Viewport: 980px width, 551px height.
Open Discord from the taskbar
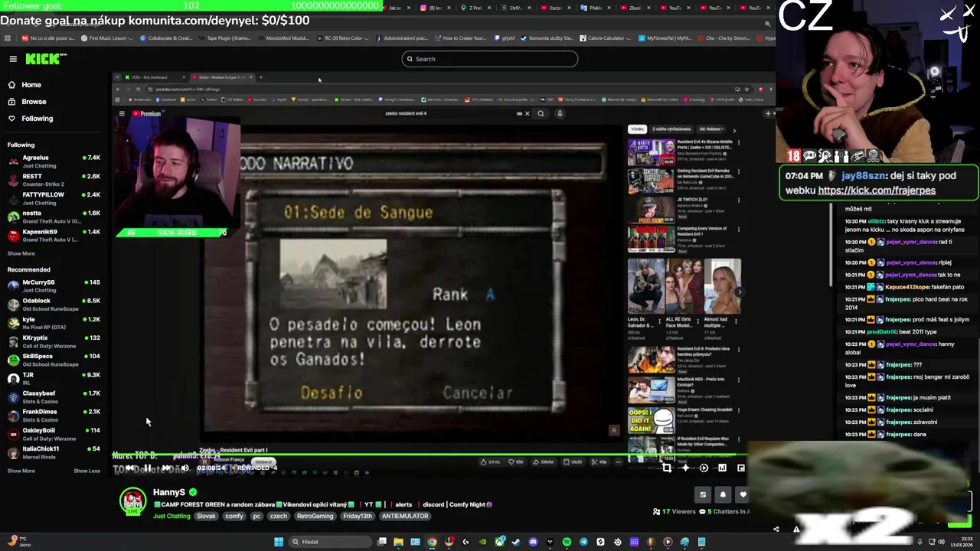coord(533,542)
